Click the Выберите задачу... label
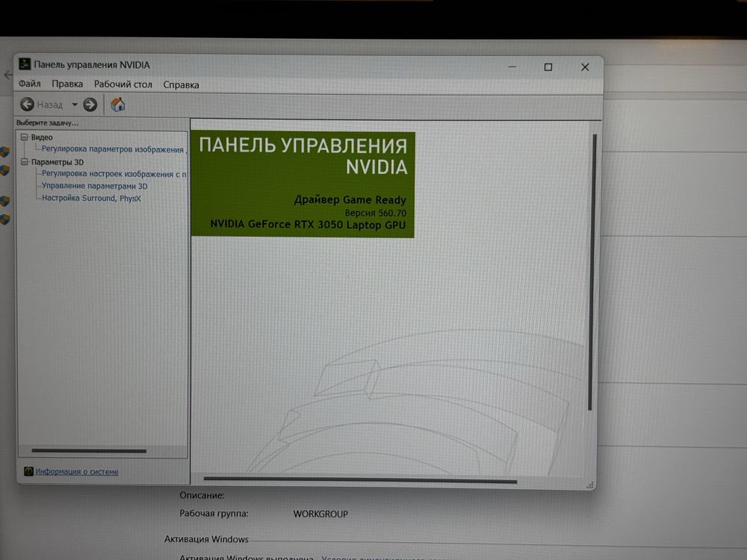 pos(47,123)
